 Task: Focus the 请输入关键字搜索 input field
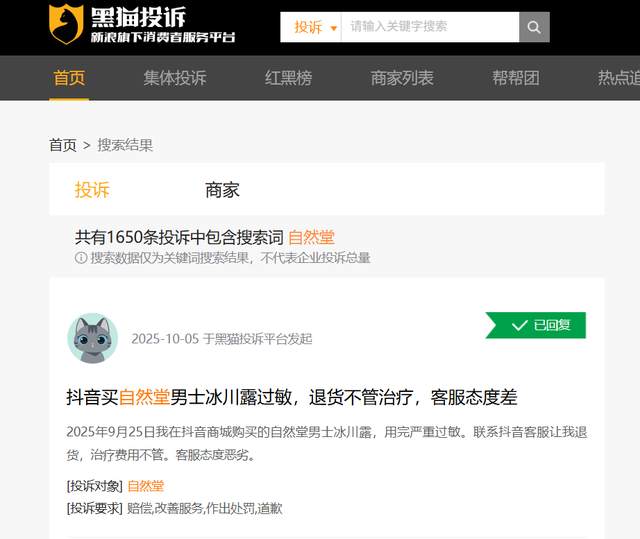[430, 27]
